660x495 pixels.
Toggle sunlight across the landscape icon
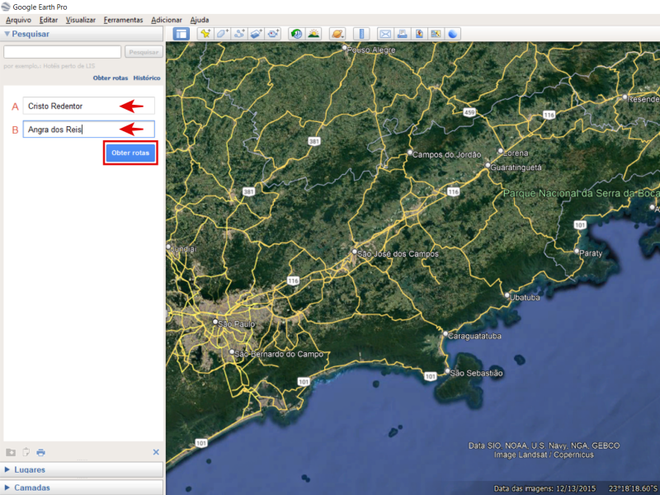[314, 34]
